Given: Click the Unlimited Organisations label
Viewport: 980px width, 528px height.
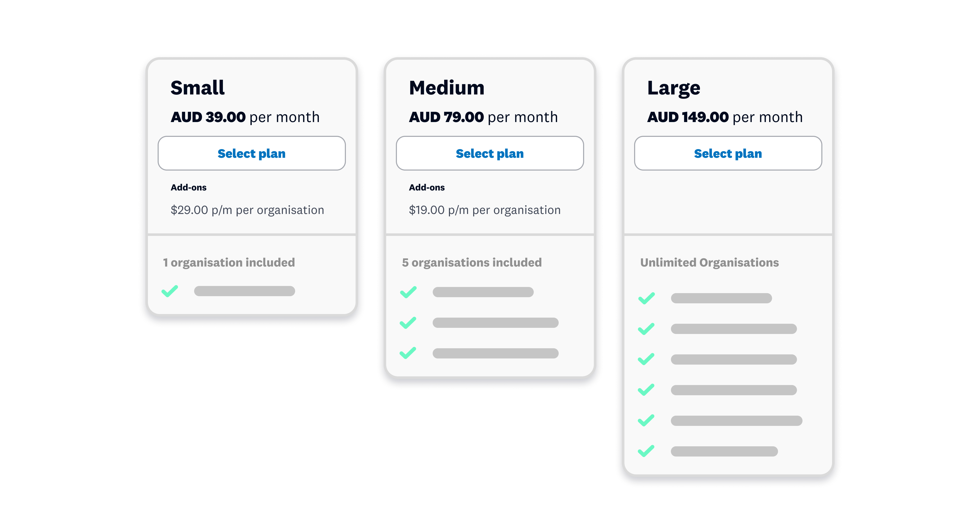Looking at the screenshot, I should pos(709,262).
